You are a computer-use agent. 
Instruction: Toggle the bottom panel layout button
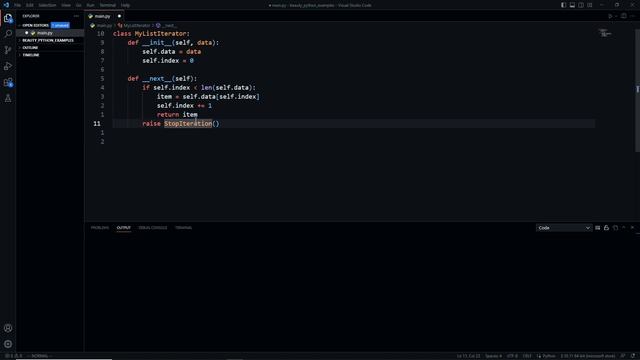coord(572,5)
